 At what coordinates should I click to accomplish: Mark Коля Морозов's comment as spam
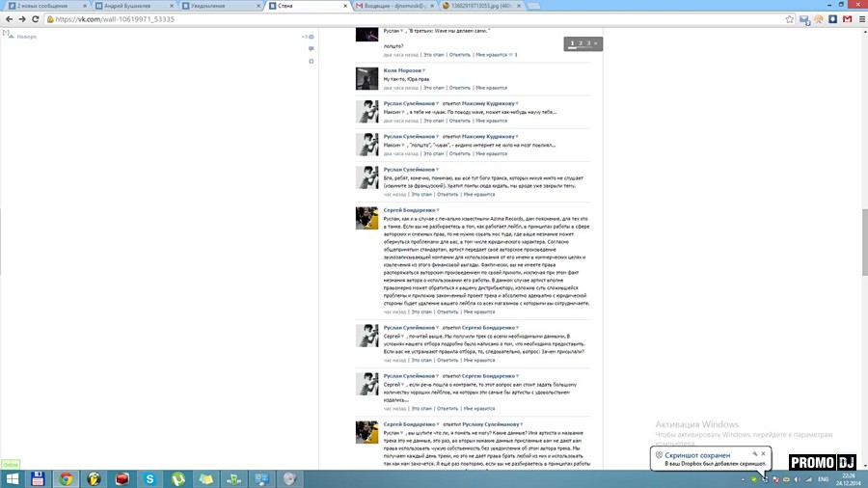(434, 88)
